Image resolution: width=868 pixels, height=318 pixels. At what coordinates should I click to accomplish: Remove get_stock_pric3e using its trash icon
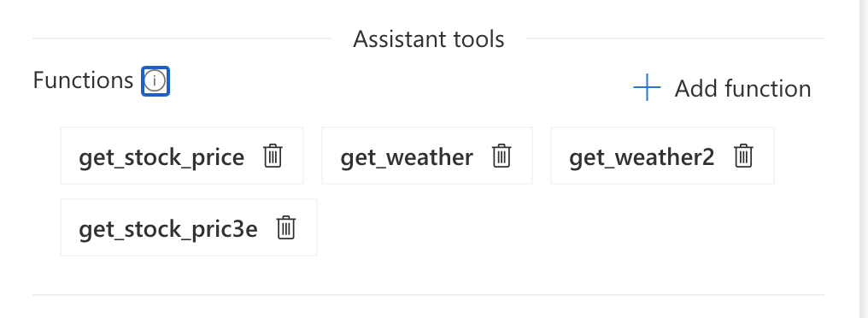[x=285, y=227]
